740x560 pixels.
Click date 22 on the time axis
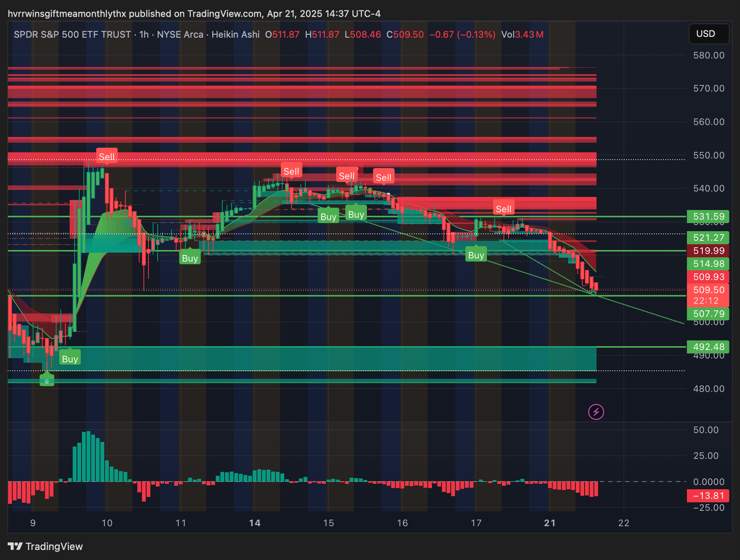pos(624,523)
